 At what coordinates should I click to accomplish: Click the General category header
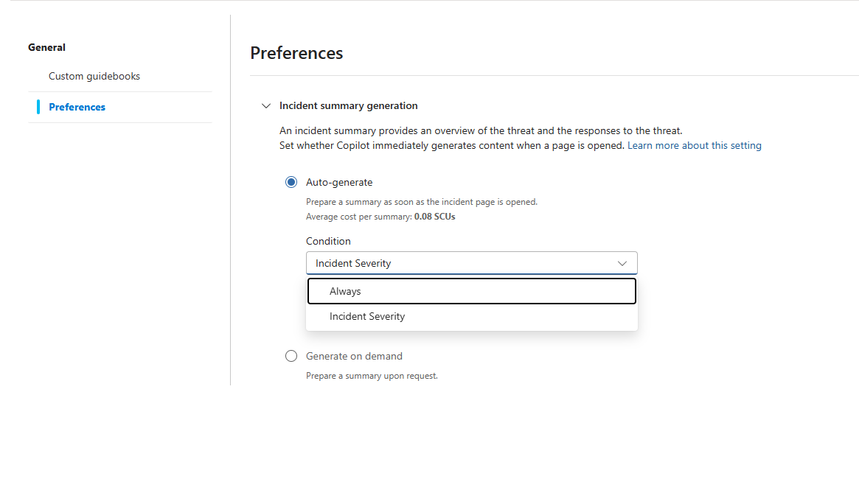tap(46, 47)
